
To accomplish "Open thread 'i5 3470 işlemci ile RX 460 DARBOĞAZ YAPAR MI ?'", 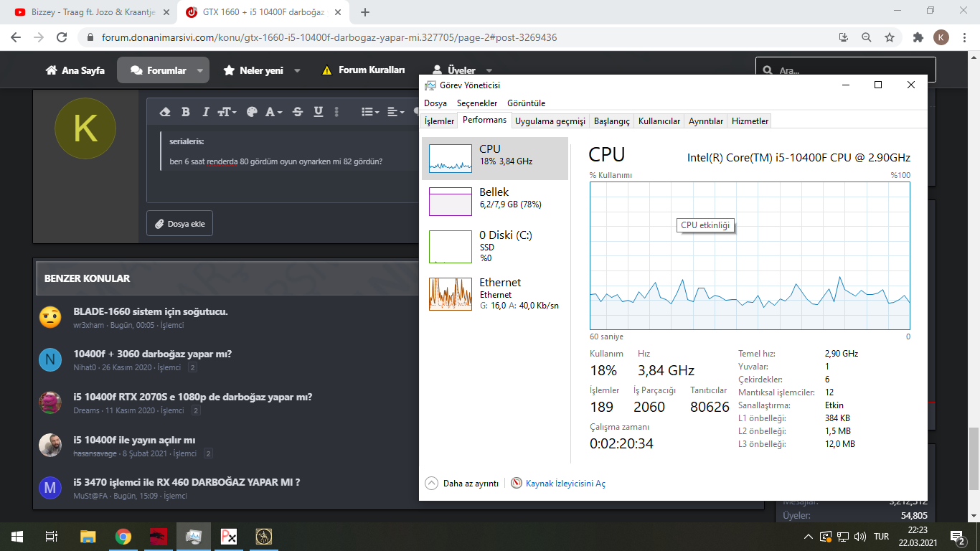I will pos(187,481).
